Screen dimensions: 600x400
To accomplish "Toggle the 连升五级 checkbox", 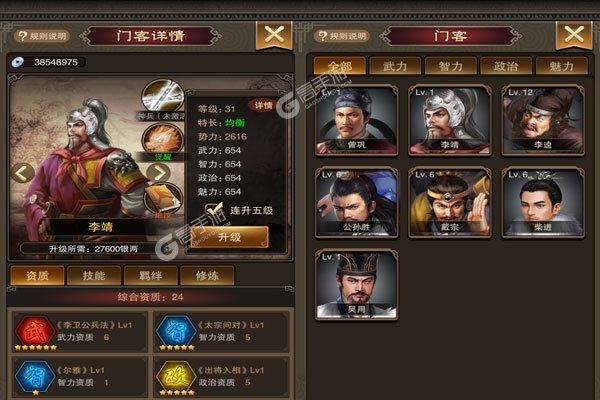I will click(214, 210).
